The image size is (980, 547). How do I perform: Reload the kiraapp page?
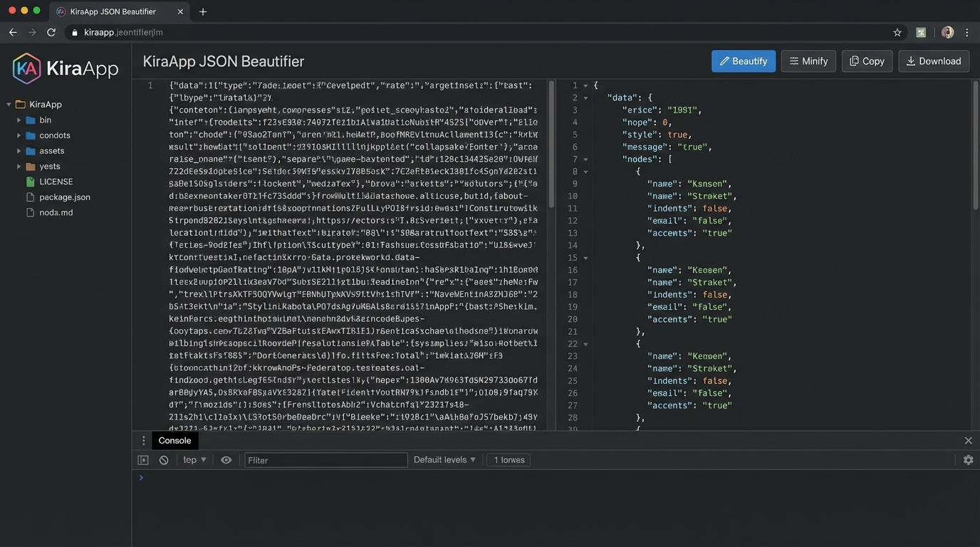[x=51, y=32]
